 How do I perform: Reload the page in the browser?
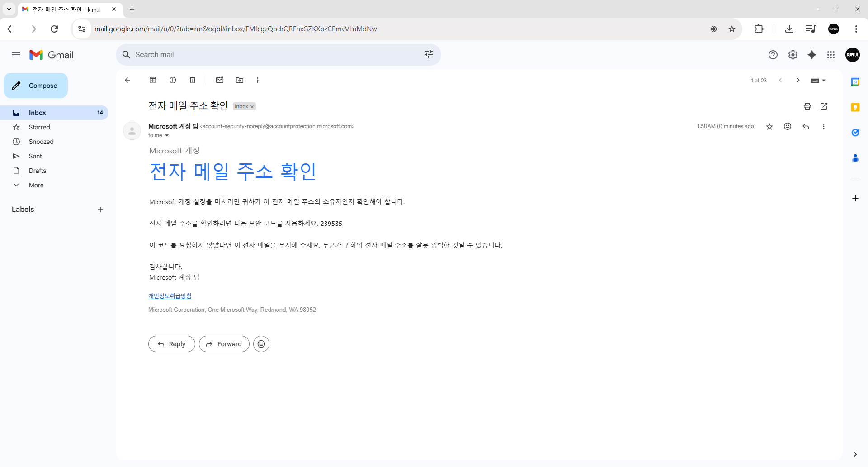[x=54, y=29]
